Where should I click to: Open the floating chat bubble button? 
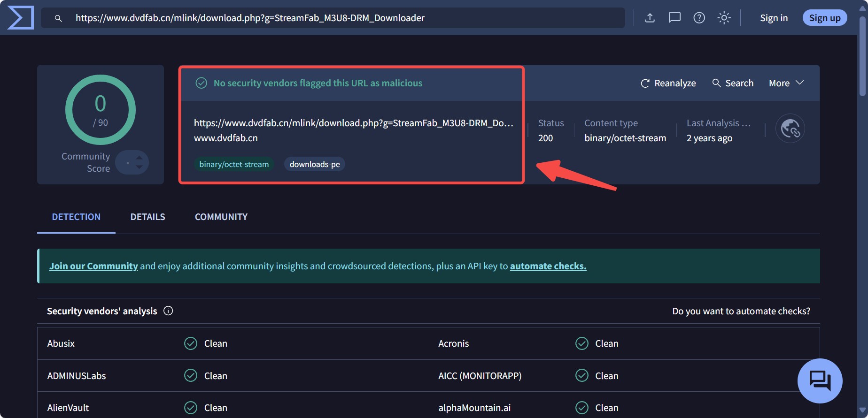(820, 380)
